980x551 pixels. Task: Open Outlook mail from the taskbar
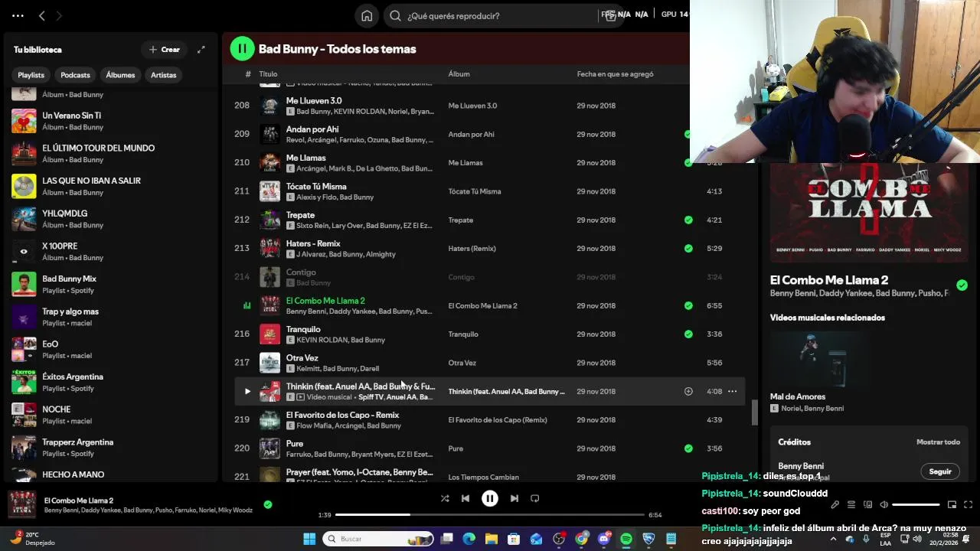tap(537, 539)
